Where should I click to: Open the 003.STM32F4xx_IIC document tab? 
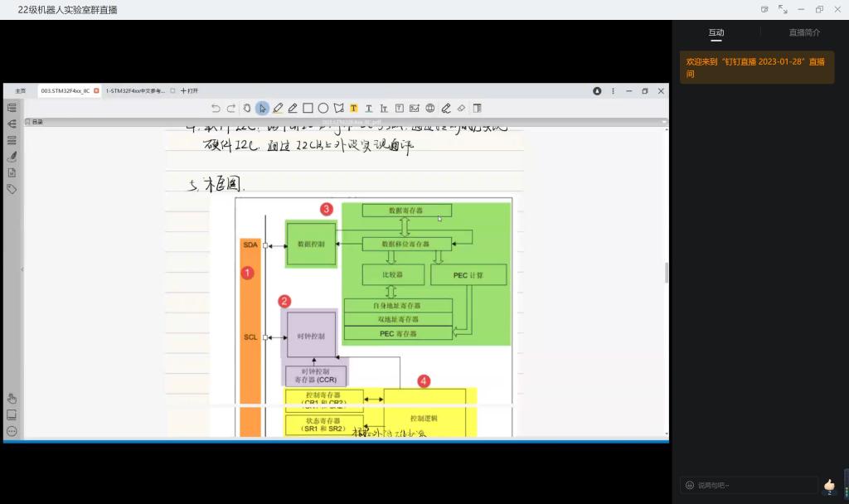pyautogui.click(x=65, y=90)
